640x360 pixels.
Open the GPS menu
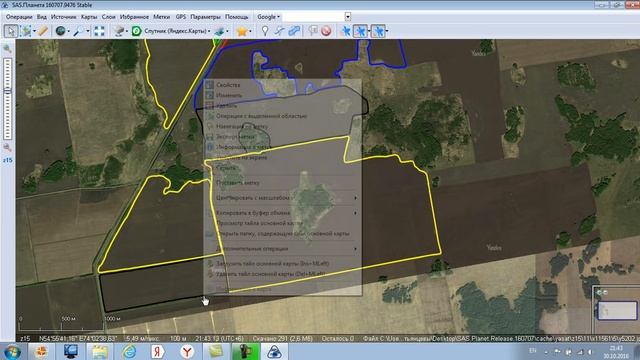point(181,17)
